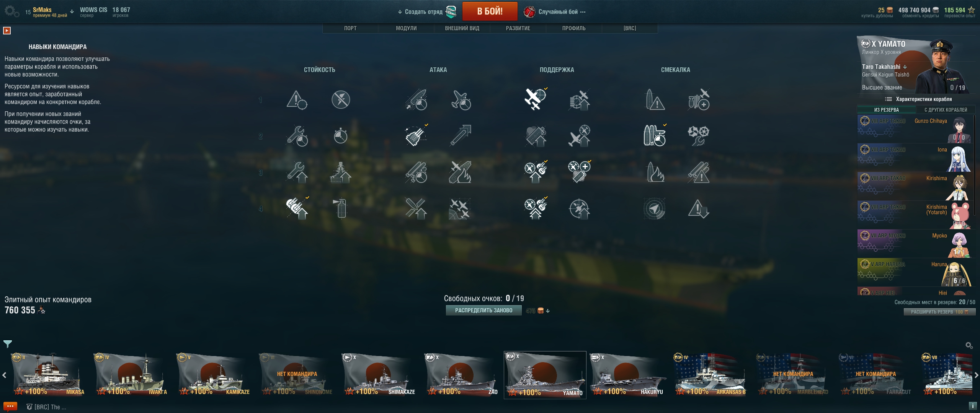
Task: Click the РАСПРЕДЕЛИТЬ ЗАНОВО button
Action: tap(483, 311)
